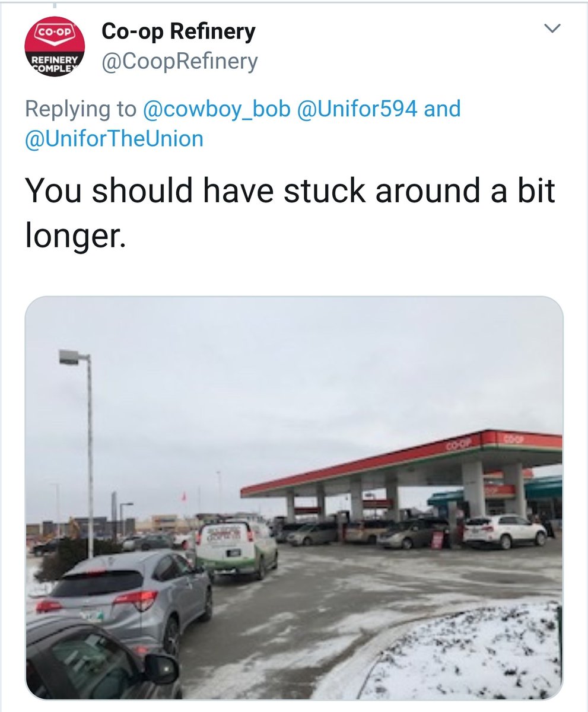Open the @UniforTheUnion mention

coord(114,139)
